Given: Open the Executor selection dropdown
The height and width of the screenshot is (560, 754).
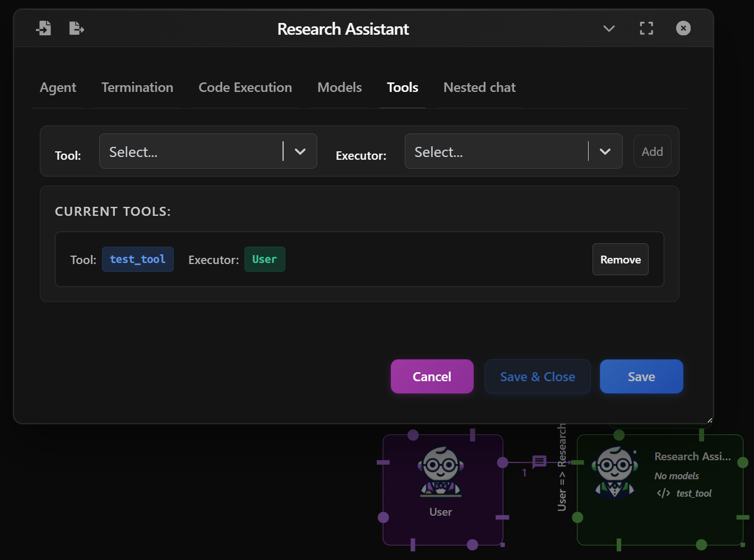Looking at the screenshot, I should [x=514, y=151].
